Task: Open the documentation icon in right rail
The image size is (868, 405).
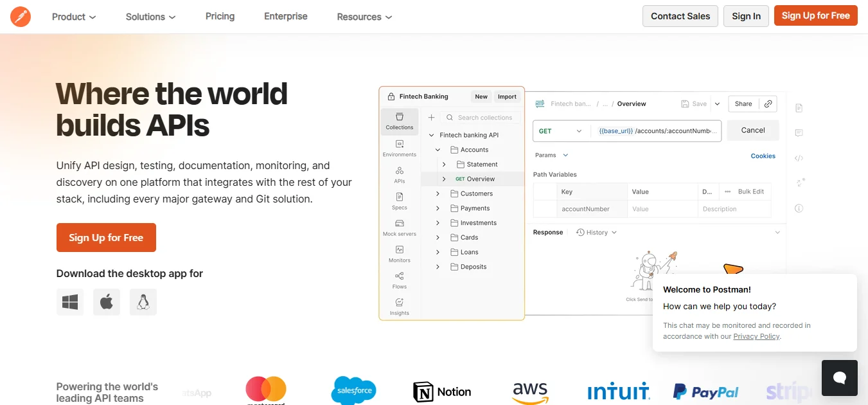Action: click(x=799, y=108)
